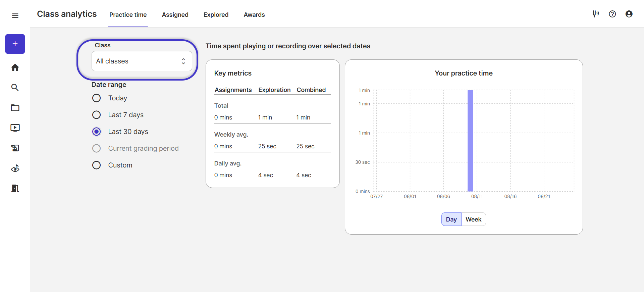The width and height of the screenshot is (644, 292).
Task: Click the 'Key metrics' card heading
Action: click(233, 73)
